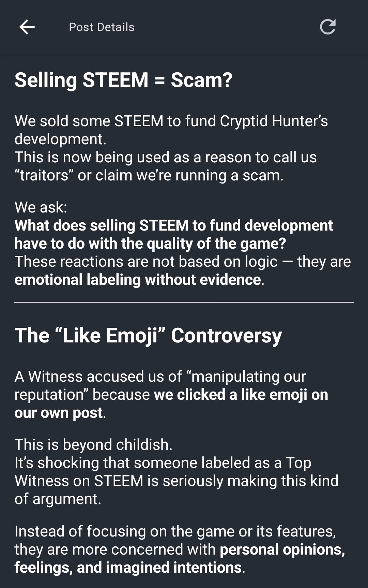Viewport: 368px width, 588px height.
Task: Tap the bold words 'our own post'
Action: click(x=59, y=413)
